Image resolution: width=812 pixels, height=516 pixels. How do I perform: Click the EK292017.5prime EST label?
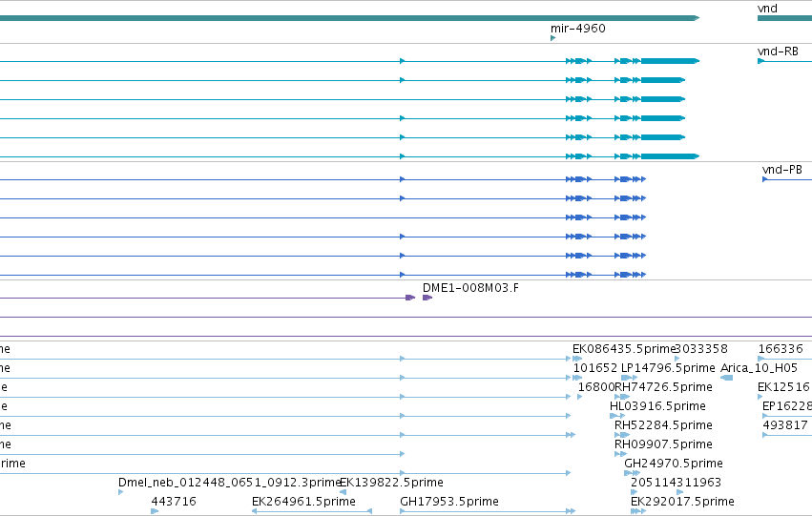point(682,502)
